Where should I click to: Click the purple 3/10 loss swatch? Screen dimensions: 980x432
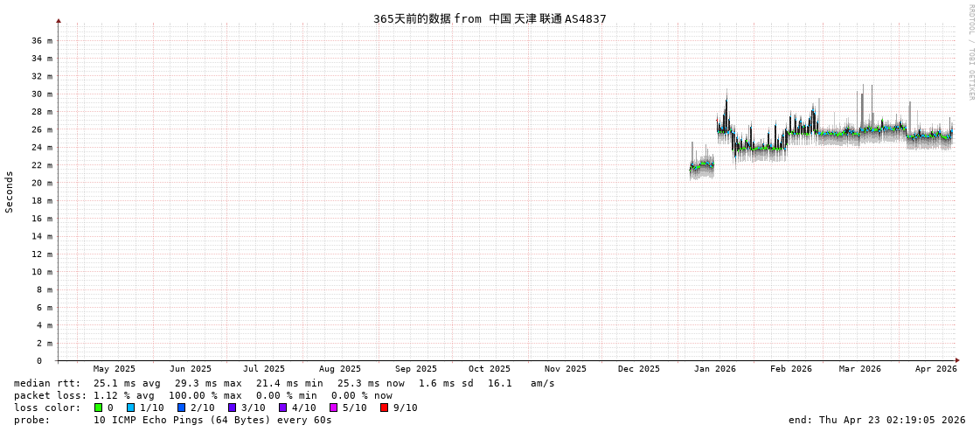coord(232,408)
